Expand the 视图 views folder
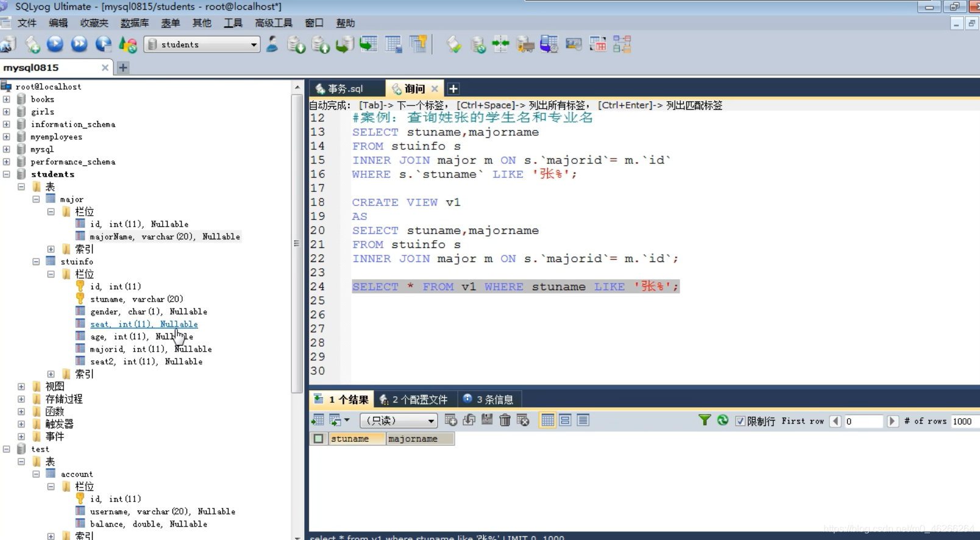The width and height of the screenshot is (980, 540). tap(21, 386)
